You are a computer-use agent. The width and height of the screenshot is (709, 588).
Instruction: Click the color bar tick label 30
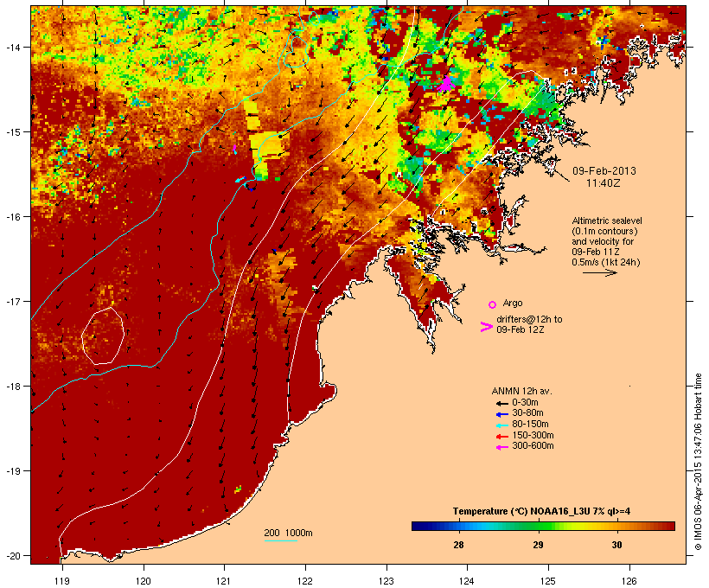tap(616, 545)
